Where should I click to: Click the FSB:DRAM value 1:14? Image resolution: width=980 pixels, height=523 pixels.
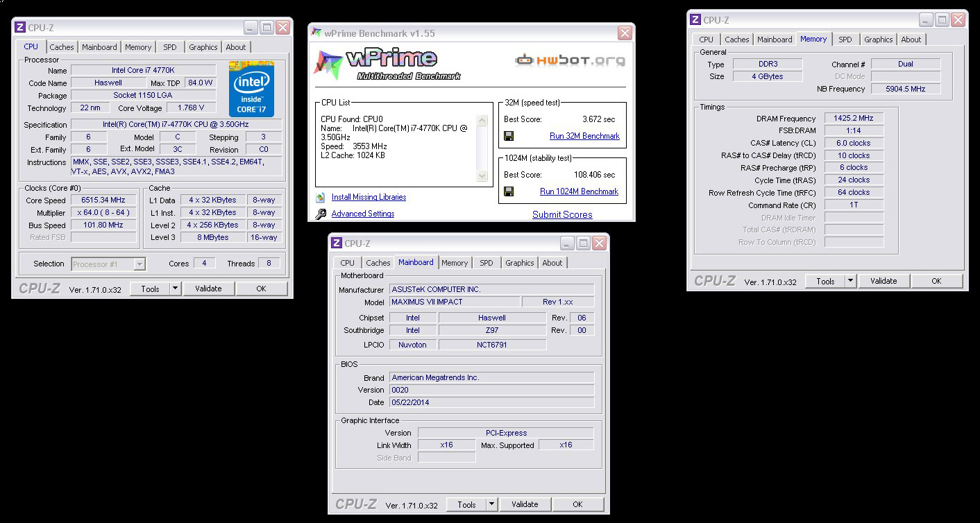854,130
